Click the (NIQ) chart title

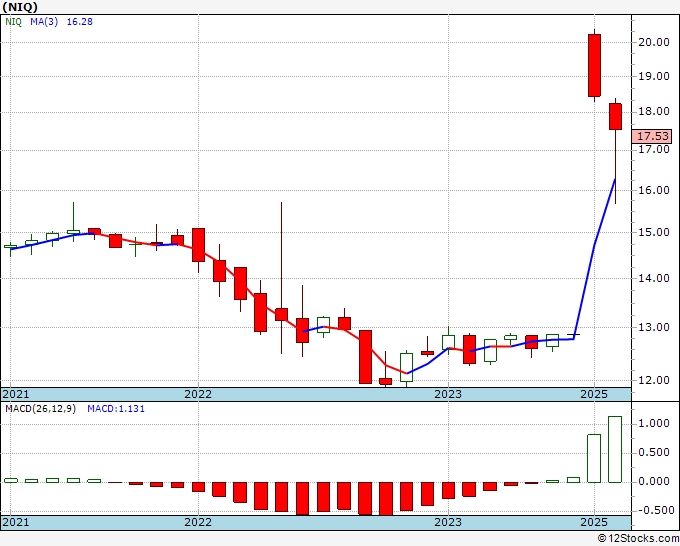[x=20, y=7]
